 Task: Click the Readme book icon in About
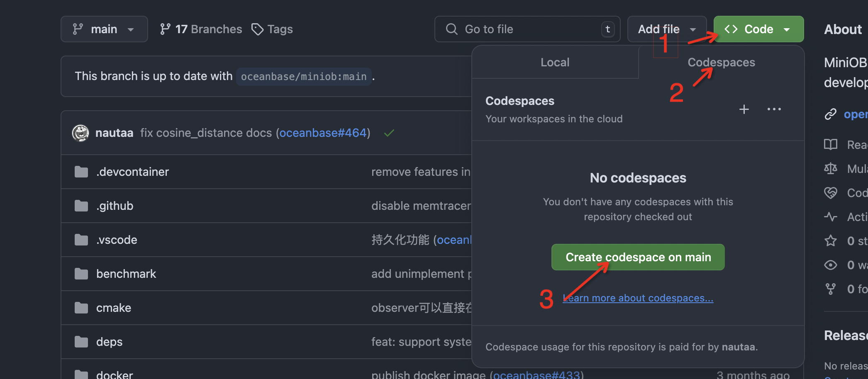[x=830, y=144]
